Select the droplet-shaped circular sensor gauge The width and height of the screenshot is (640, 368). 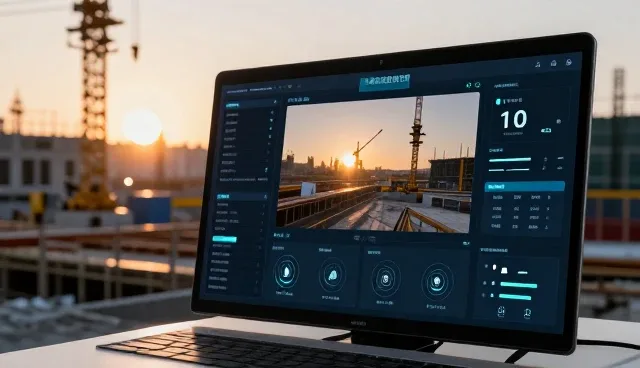coord(287,271)
